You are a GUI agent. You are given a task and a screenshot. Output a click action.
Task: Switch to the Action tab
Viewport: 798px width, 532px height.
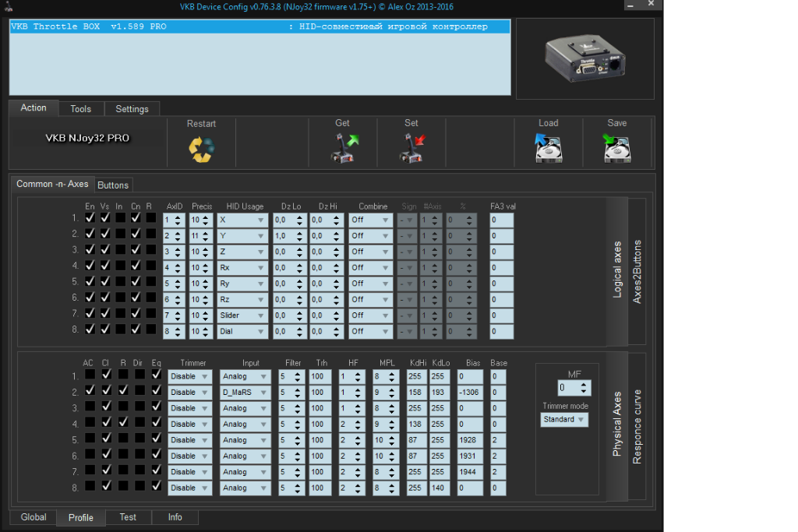coord(34,107)
